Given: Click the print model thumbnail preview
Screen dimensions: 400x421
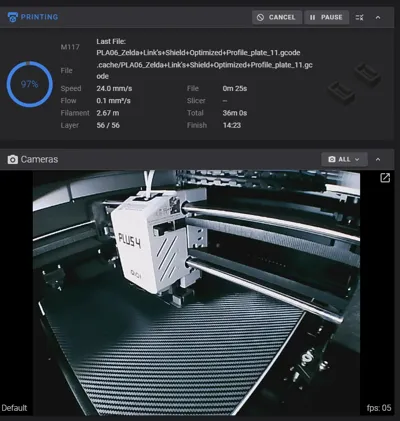Looking at the screenshot, I should coord(355,83).
